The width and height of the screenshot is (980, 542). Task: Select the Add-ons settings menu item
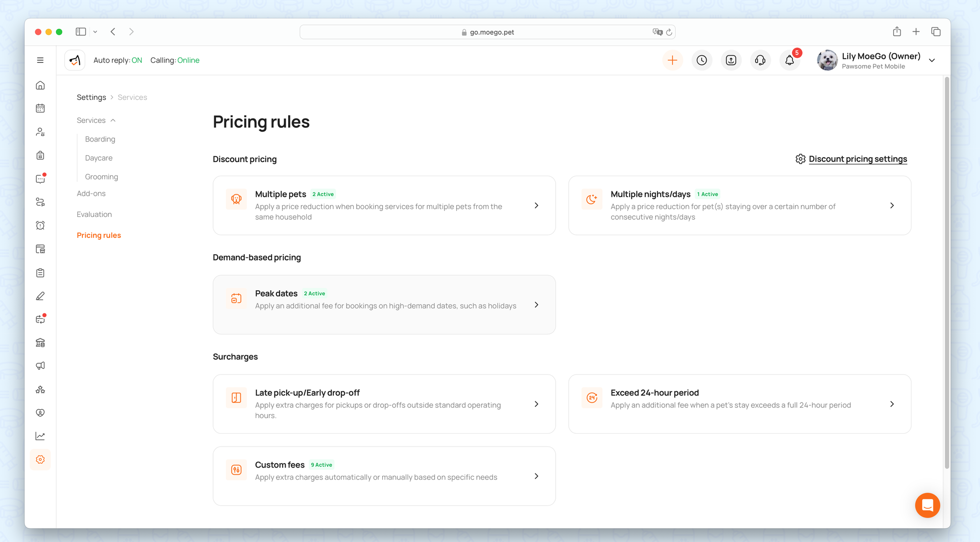91,193
